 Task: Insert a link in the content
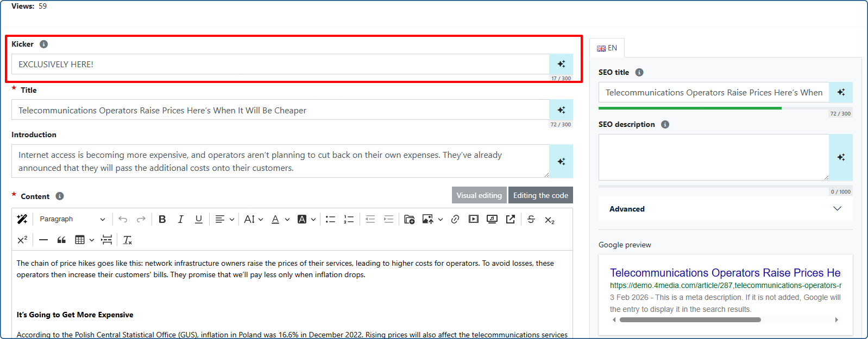tap(455, 219)
